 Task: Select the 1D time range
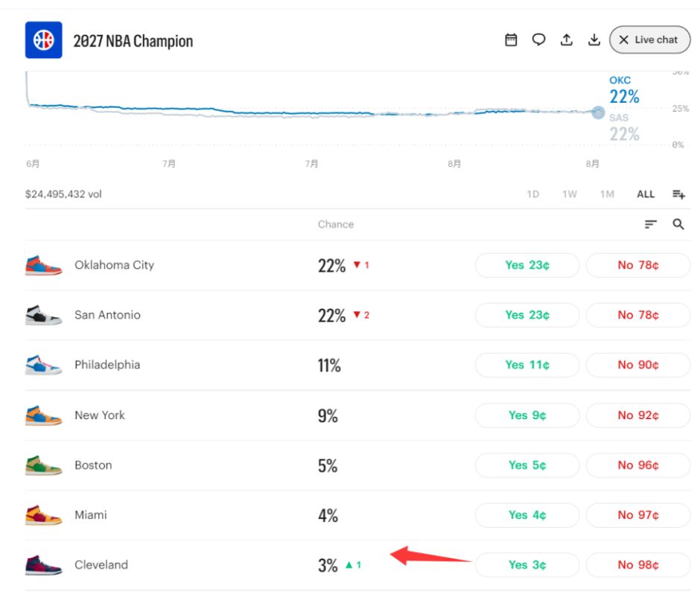[x=533, y=194]
